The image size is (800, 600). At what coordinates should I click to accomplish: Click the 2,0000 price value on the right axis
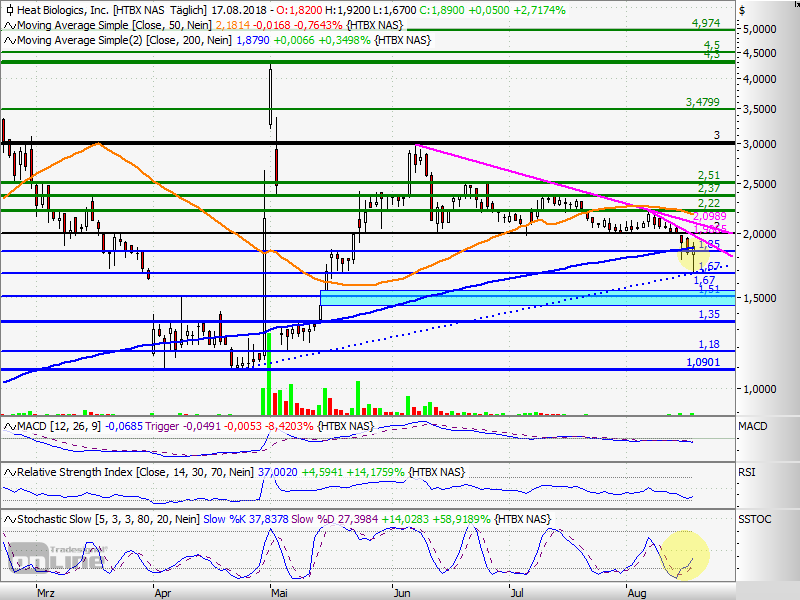click(757, 234)
